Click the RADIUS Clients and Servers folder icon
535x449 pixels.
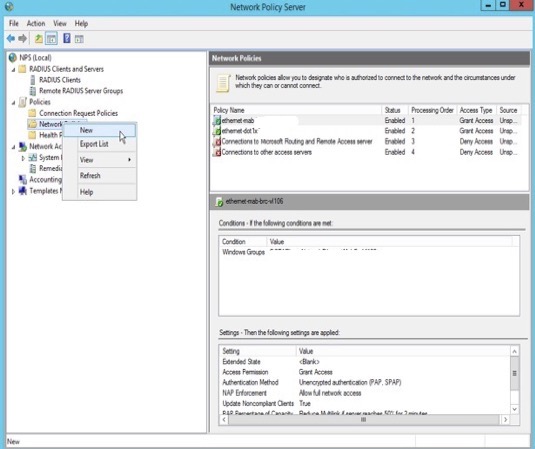pyautogui.click(x=23, y=69)
